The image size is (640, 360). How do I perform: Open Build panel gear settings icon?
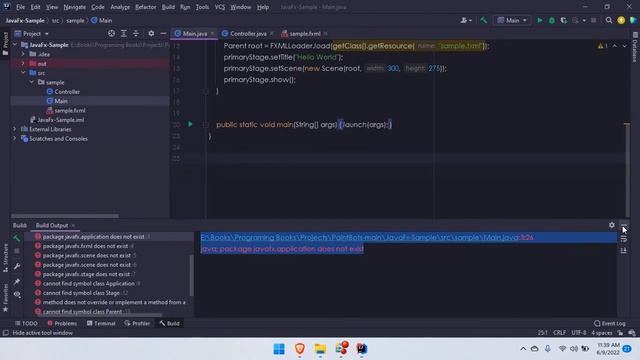(x=611, y=225)
